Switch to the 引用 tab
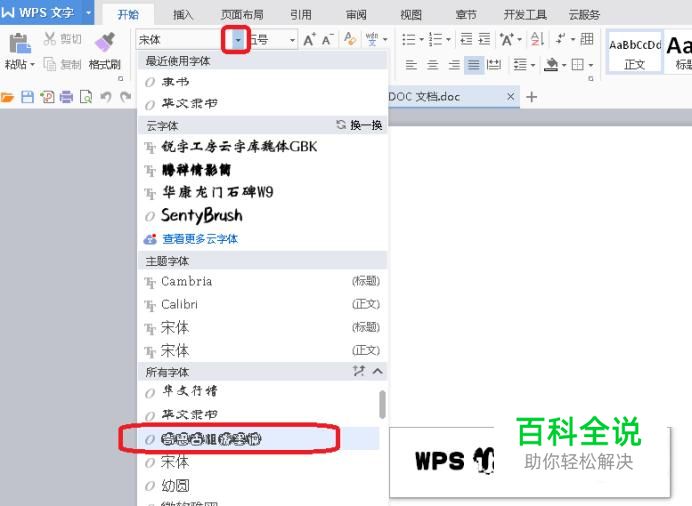This screenshot has height=506, width=692. pyautogui.click(x=301, y=15)
